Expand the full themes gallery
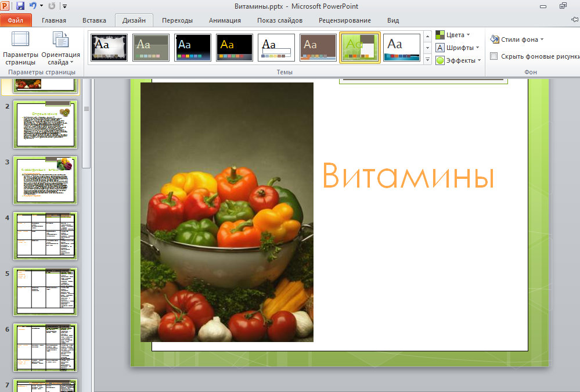 pyautogui.click(x=428, y=59)
